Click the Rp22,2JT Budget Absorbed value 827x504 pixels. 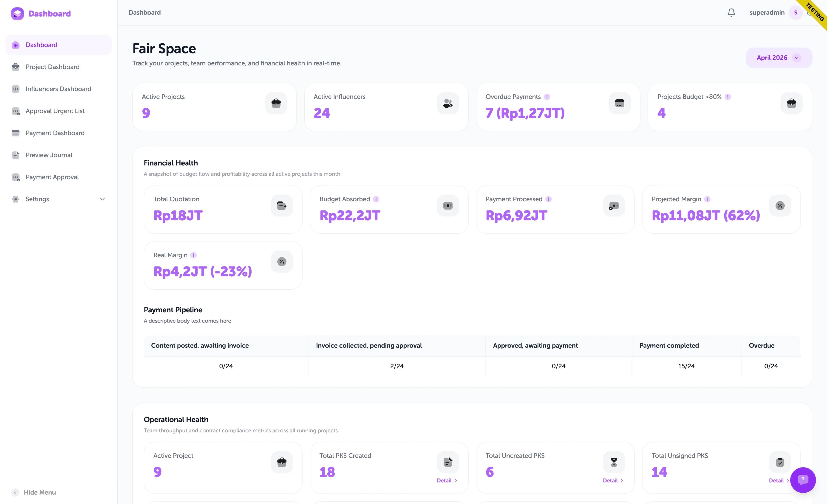point(350,215)
